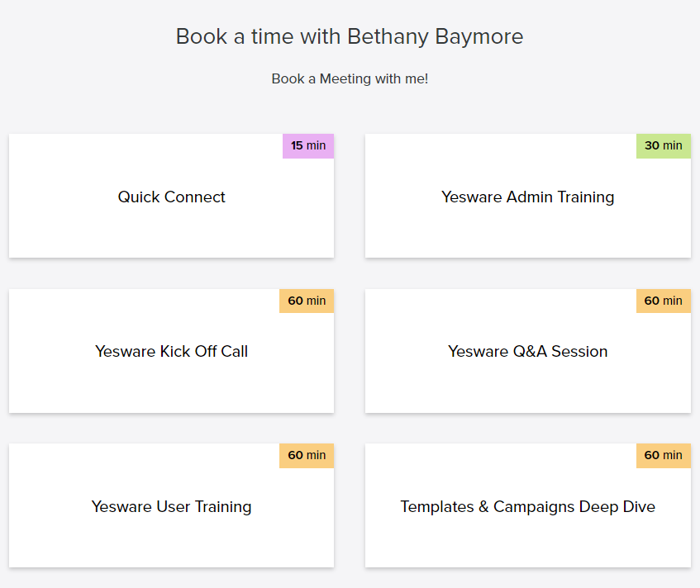
Task: Choose the Yesware Q&A Session card
Action: [x=527, y=377]
